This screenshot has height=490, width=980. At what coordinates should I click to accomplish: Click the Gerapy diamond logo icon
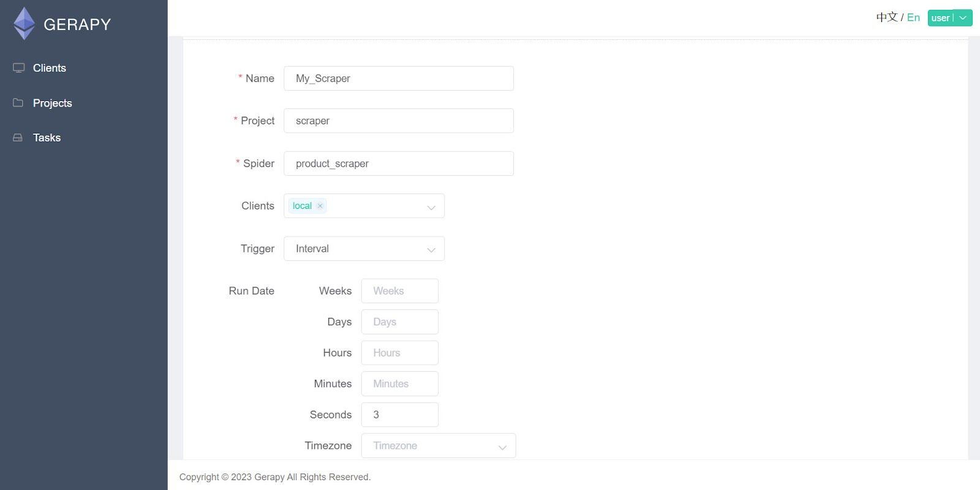24,24
